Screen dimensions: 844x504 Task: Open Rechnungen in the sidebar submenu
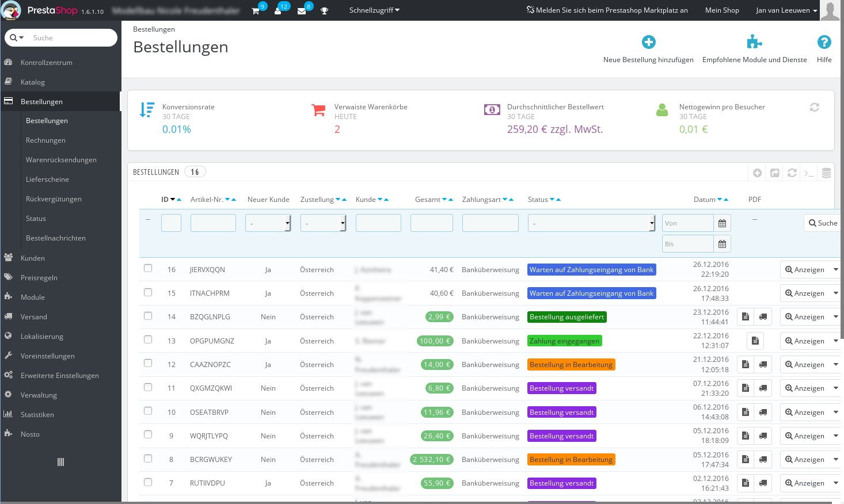coord(45,140)
